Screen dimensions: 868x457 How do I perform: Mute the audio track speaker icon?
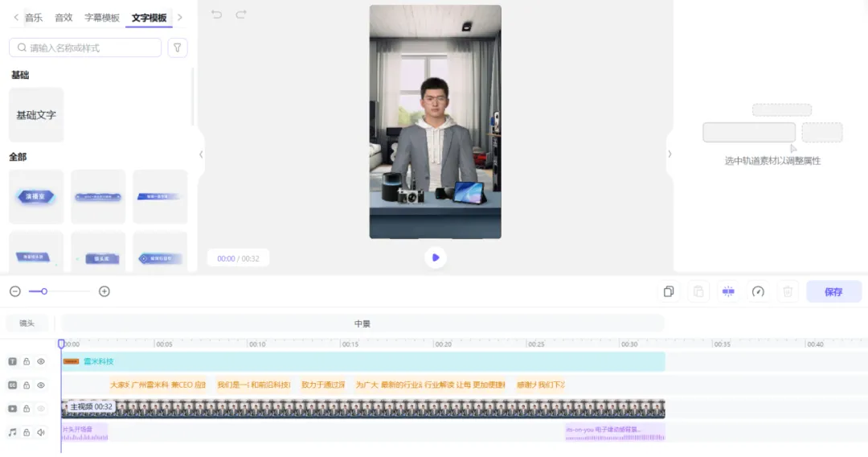pyautogui.click(x=41, y=432)
